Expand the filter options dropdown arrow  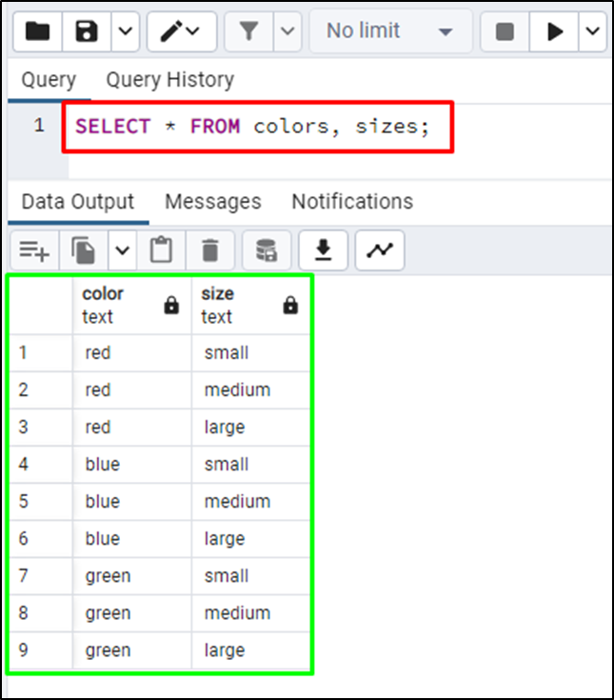coord(287,31)
